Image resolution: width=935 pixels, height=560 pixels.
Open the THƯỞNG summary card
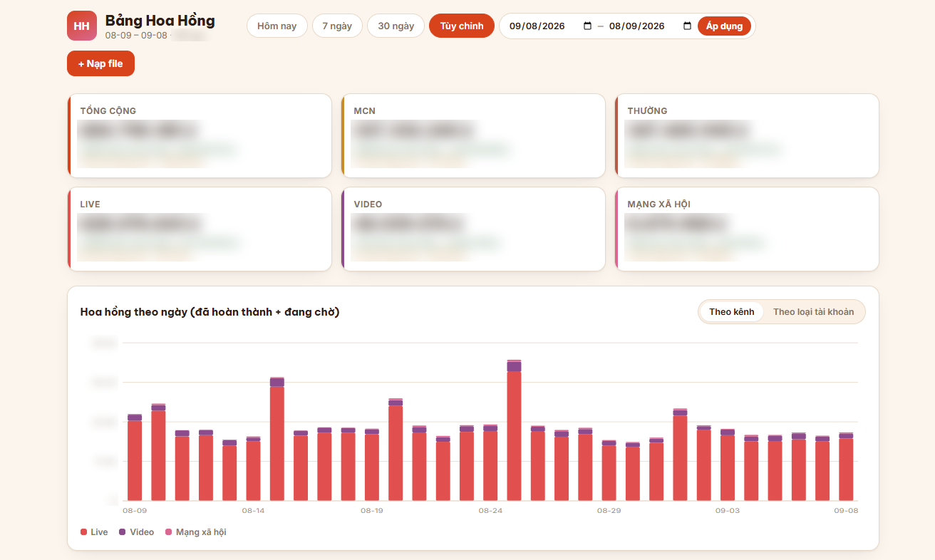(747, 135)
